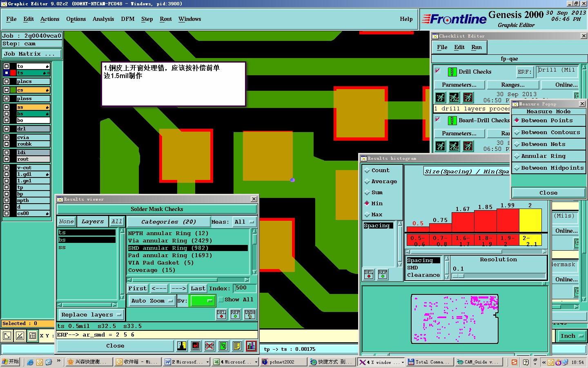Image resolution: width=588 pixels, height=368 pixels.
Task: Click the UNDO icon in Results viewer
Action: 250,314
